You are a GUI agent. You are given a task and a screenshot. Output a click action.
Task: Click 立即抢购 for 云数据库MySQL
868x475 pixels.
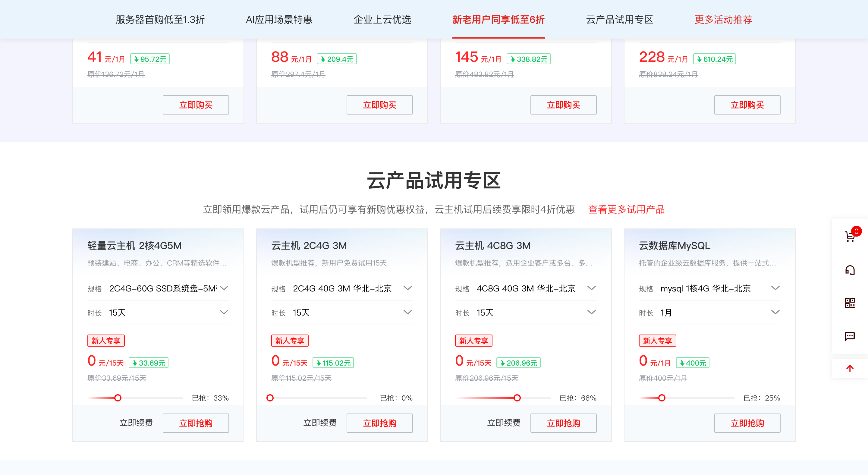pos(747,423)
